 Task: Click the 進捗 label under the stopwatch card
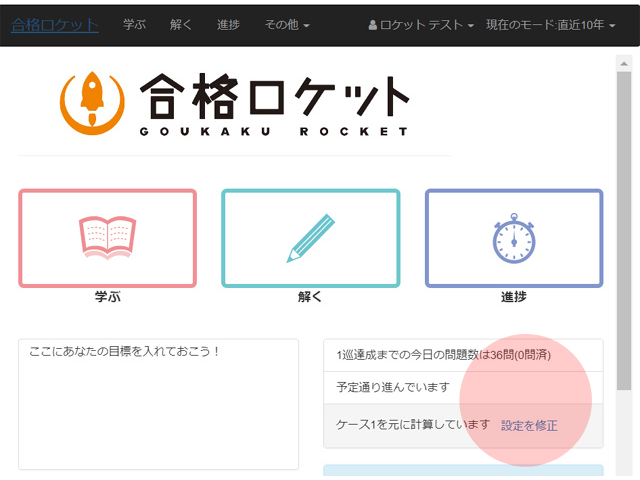514,296
